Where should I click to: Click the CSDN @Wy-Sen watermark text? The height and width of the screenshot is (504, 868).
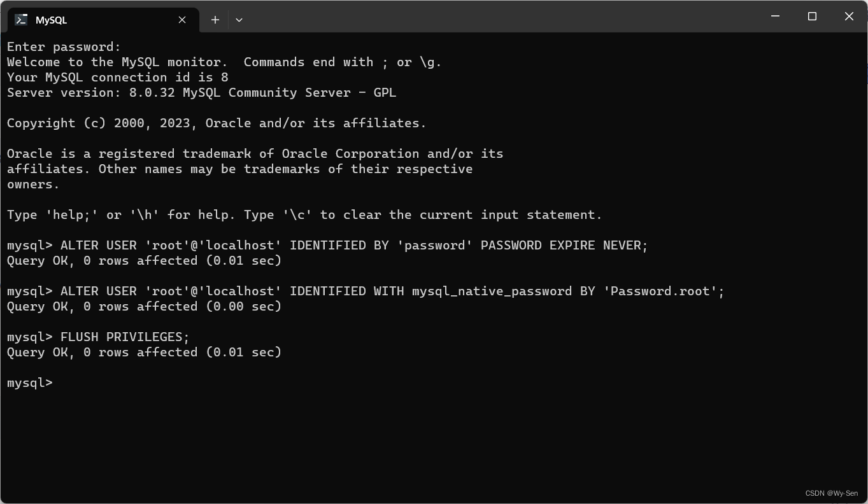[830, 493]
